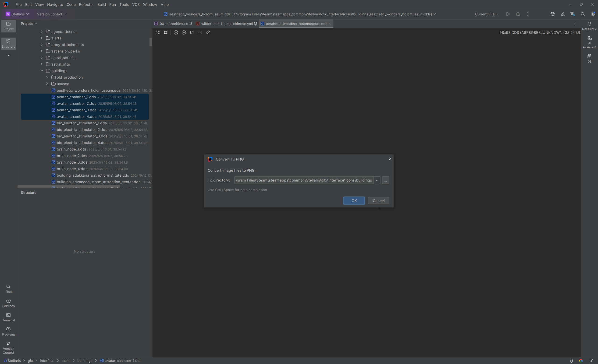Screen dimensions: 598x364
Task: Click the translate icon in toolbar
Action: pos(573,14)
